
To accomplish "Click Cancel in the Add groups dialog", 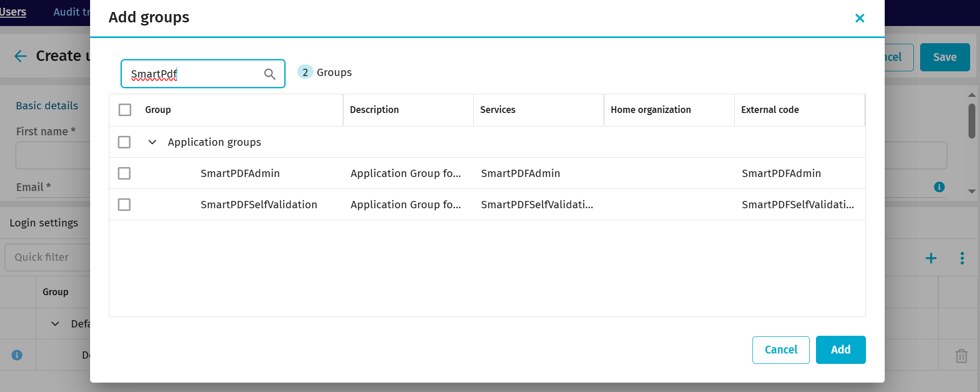I will [x=781, y=350].
